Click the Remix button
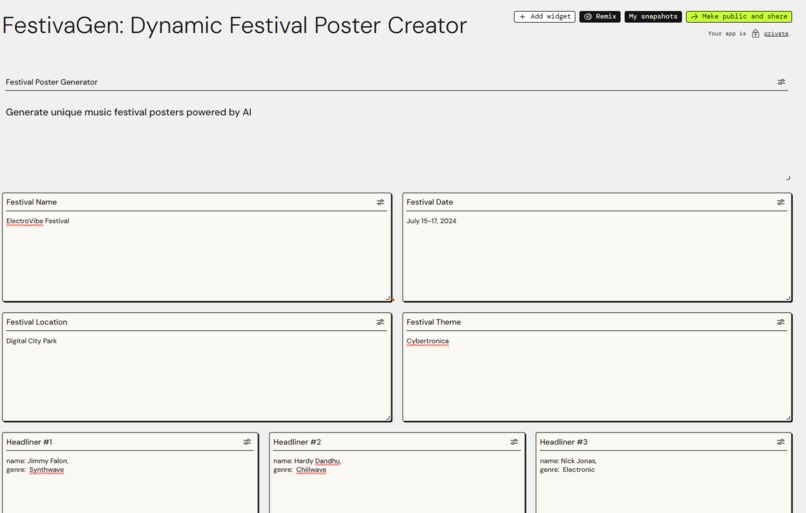The height and width of the screenshot is (513, 806). point(600,16)
